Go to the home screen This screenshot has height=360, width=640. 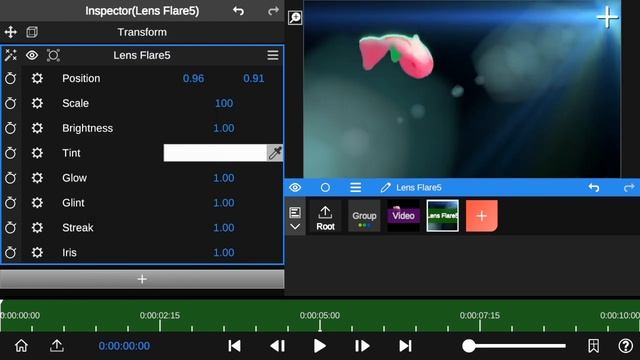[x=21, y=346]
